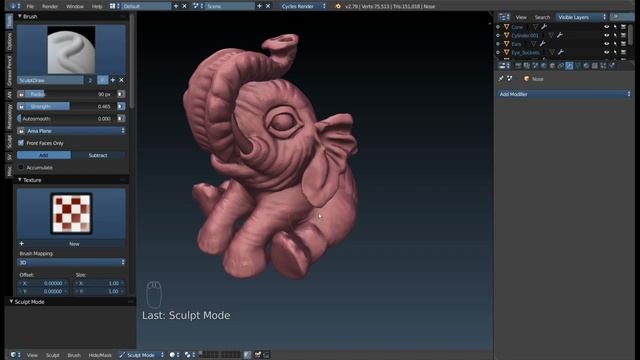Open the Cycles Render engine dropdown
Viewport: 640px width, 360px height.
(x=303, y=6)
